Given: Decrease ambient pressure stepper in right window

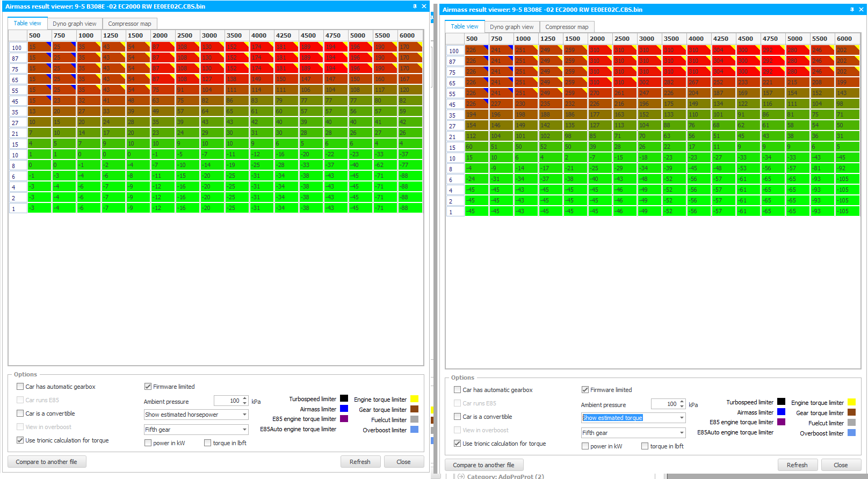Looking at the screenshot, I should 682,407.
